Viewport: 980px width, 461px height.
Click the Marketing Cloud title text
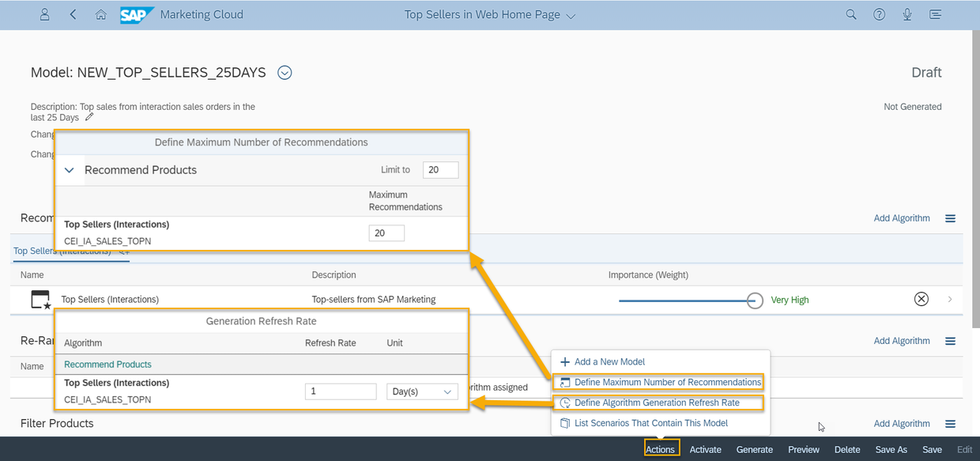tap(202, 15)
